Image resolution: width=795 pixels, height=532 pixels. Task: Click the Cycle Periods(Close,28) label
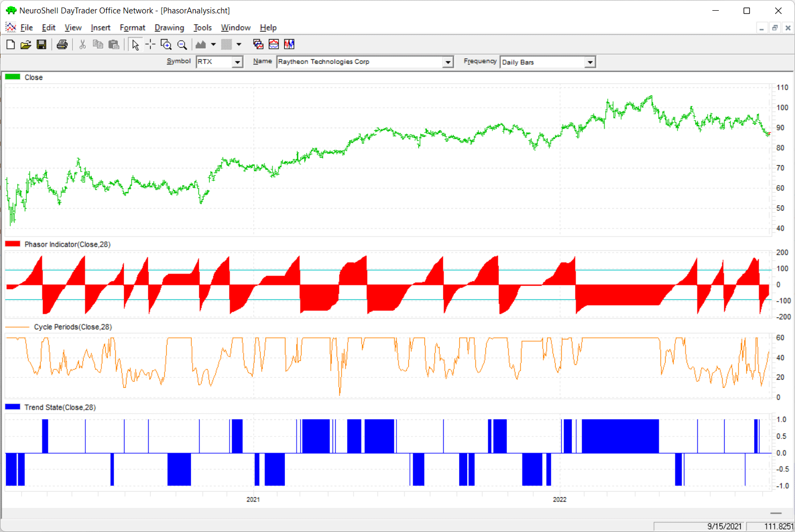pos(73,327)
